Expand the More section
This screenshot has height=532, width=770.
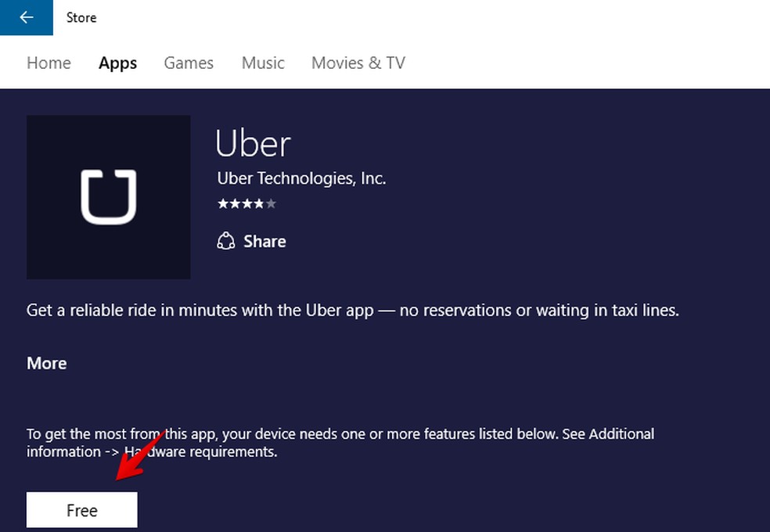pyautogui.click(x=46, y=363)
